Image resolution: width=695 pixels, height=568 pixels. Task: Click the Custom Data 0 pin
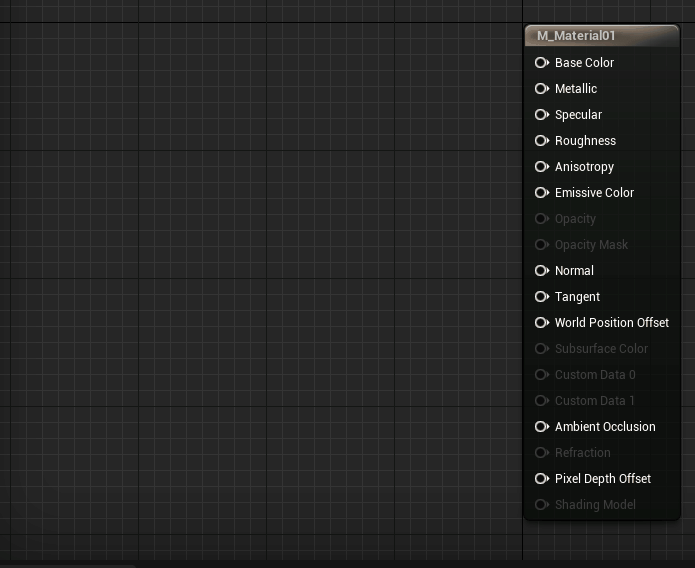[542, 375]
